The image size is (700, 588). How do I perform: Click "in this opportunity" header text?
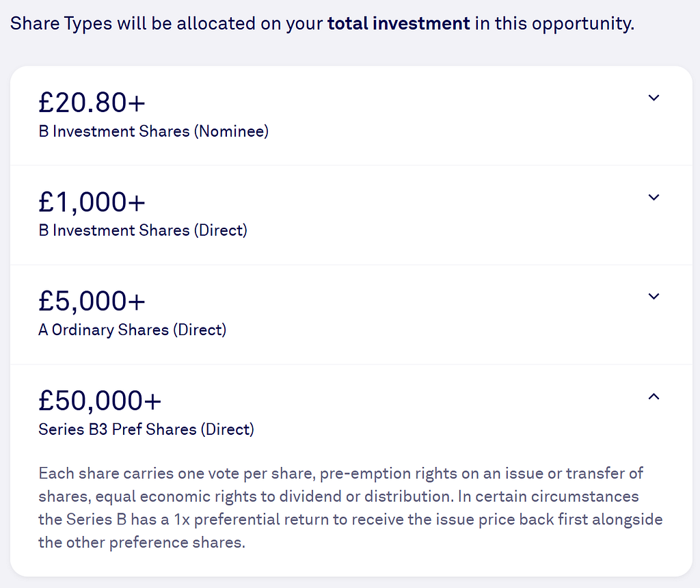[x=554, y=23]
